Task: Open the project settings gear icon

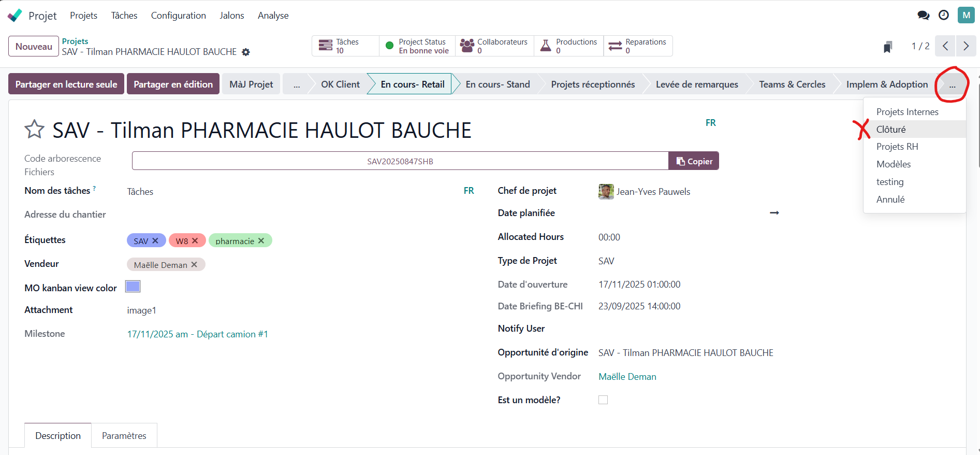Action: pos(246,52)
